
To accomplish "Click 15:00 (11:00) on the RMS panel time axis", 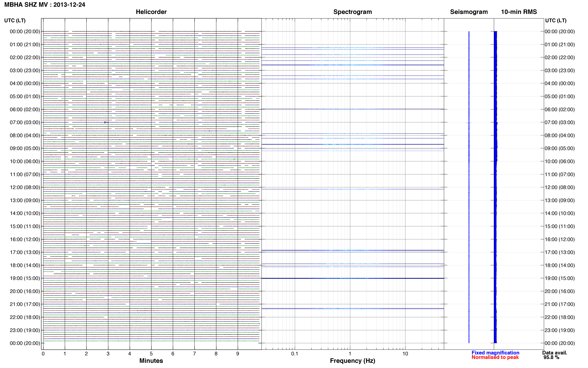I will (560, 226).
